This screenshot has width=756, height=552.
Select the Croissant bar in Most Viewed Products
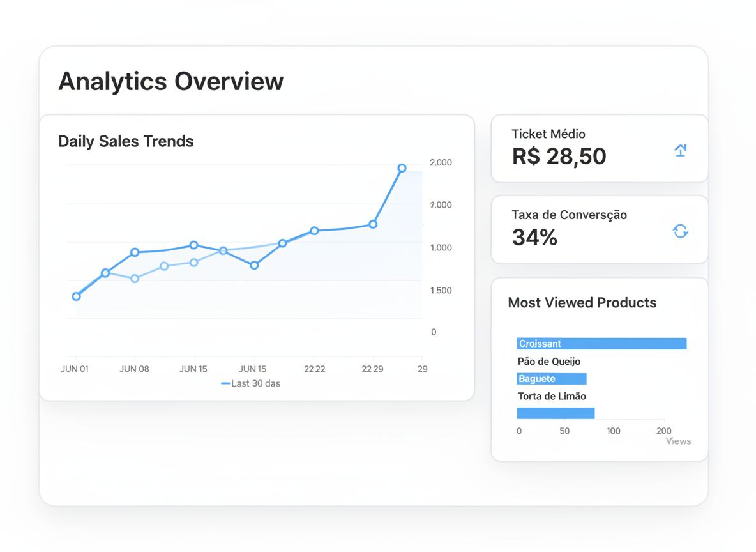pos(601,344)
